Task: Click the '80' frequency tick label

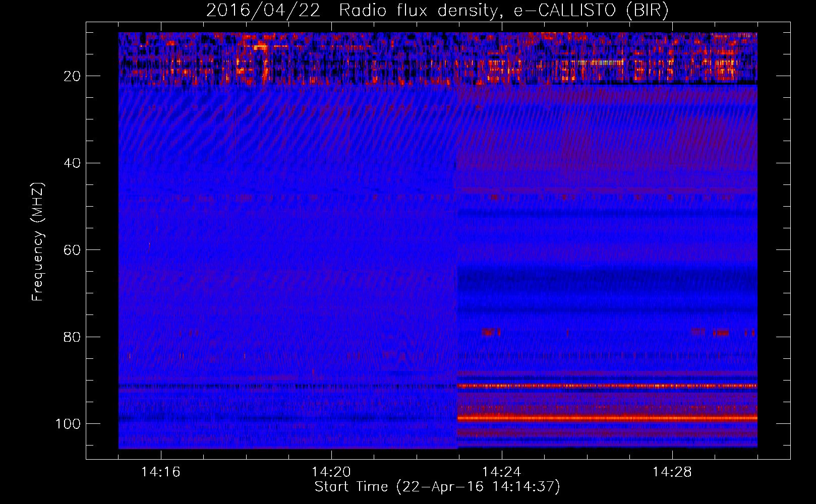Action: coord(72,337)
